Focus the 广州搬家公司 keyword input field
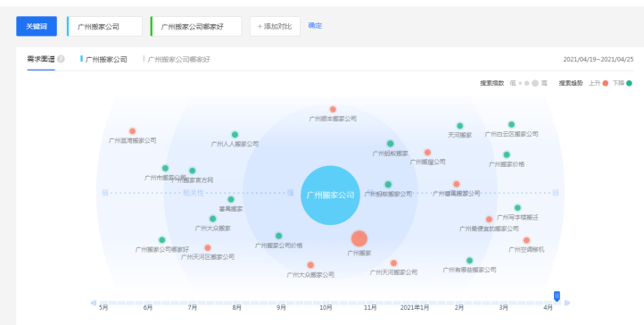 point(104,26)
